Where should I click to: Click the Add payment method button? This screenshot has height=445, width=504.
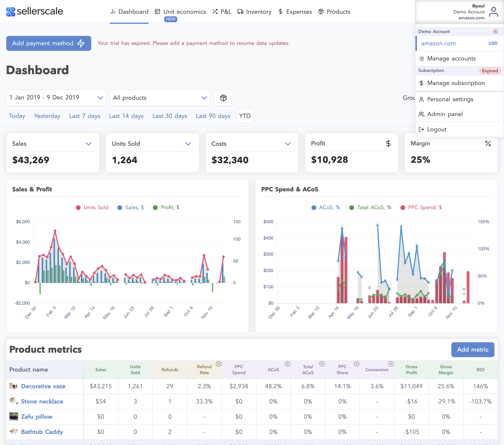tap(49, 43)
